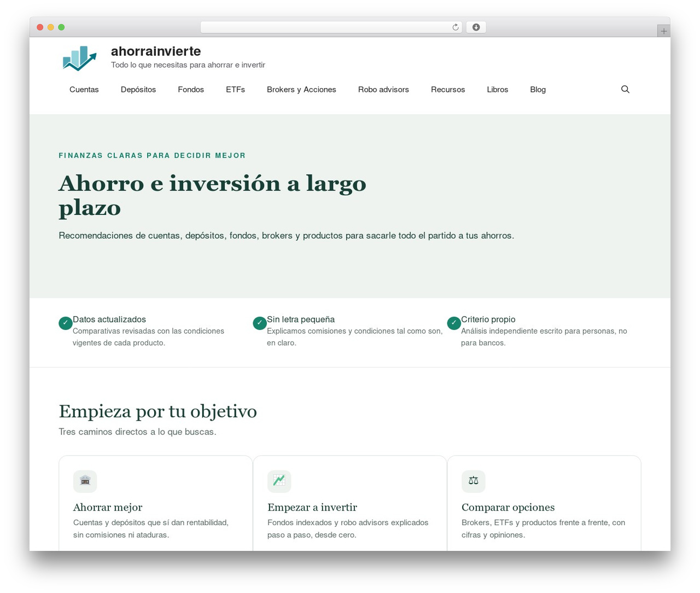Select Robo advisors in the navigation

383,90
